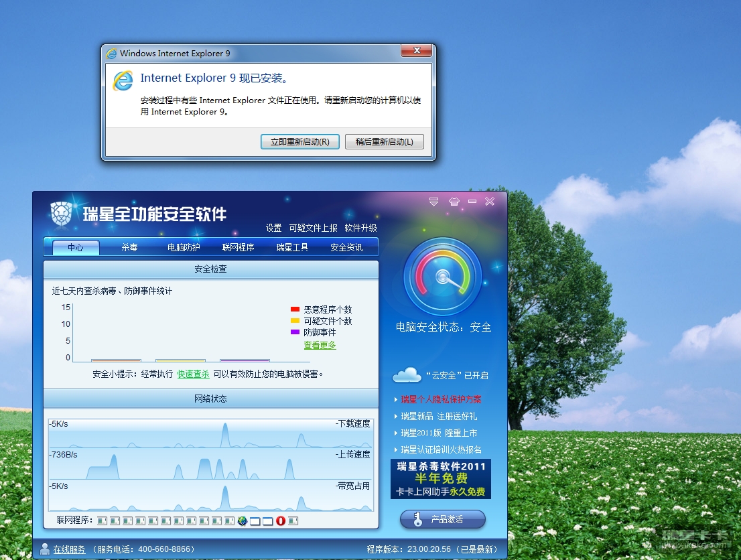Screen dimensions: 741x560
Task: Click the IE icon in dialog title bar
Action: [111, 54]
